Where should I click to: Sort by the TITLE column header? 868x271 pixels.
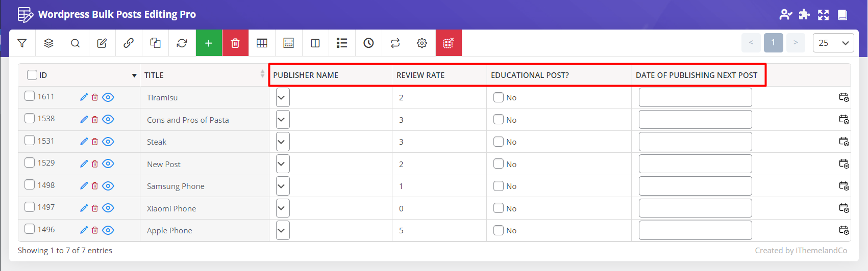tap(154, 75)
